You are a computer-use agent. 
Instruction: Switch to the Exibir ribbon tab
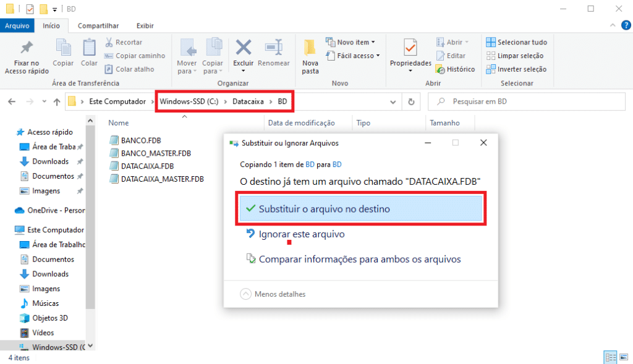point(145,25)
